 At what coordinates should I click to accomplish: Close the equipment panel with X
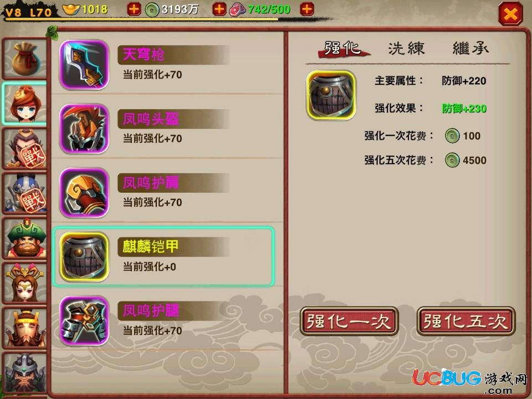click(510, 13)
